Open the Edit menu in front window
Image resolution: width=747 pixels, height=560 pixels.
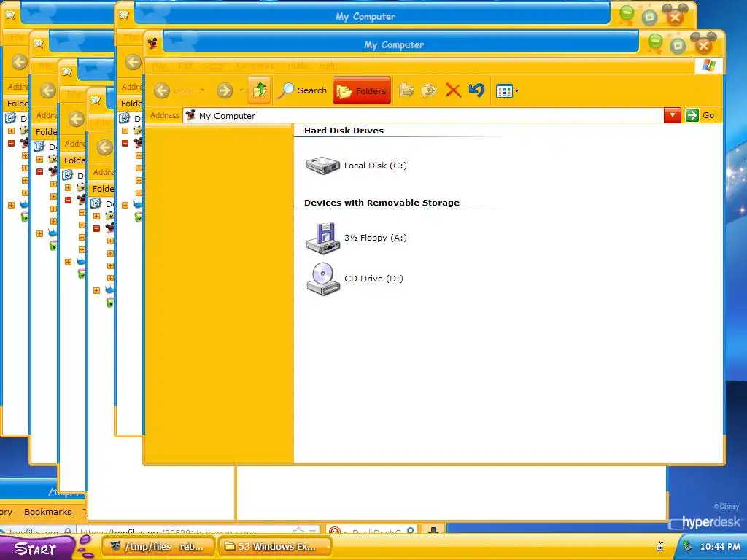click(x=185, y=66)
